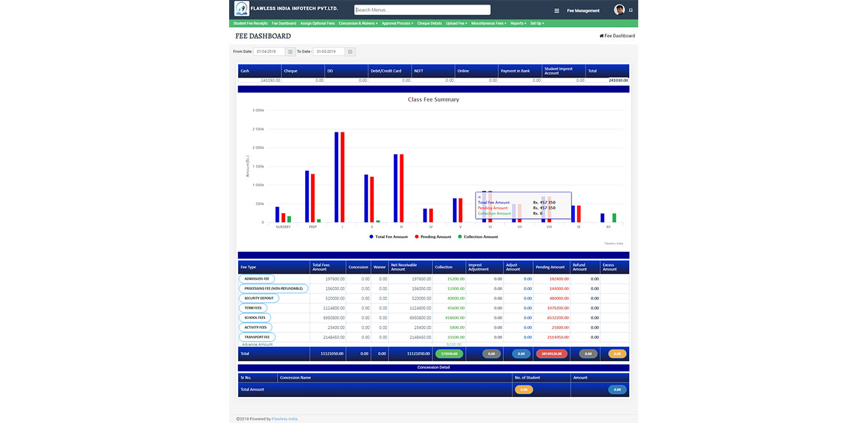
Task: Click the user profile avatar
Action: click(x=619, y=10)
